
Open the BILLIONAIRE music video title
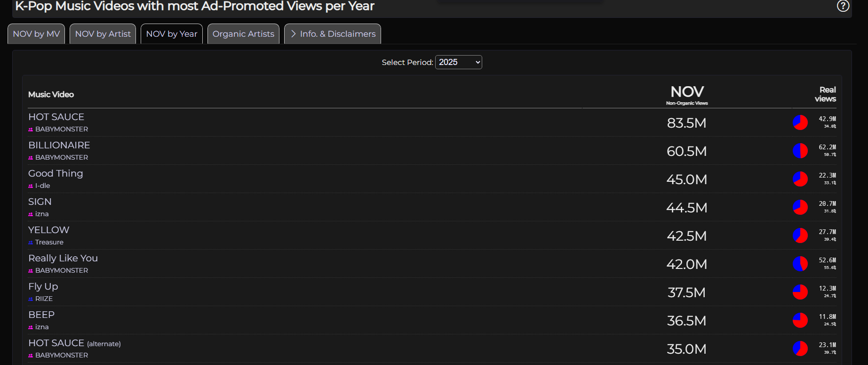pyautogui.click(x=59, y=145)
